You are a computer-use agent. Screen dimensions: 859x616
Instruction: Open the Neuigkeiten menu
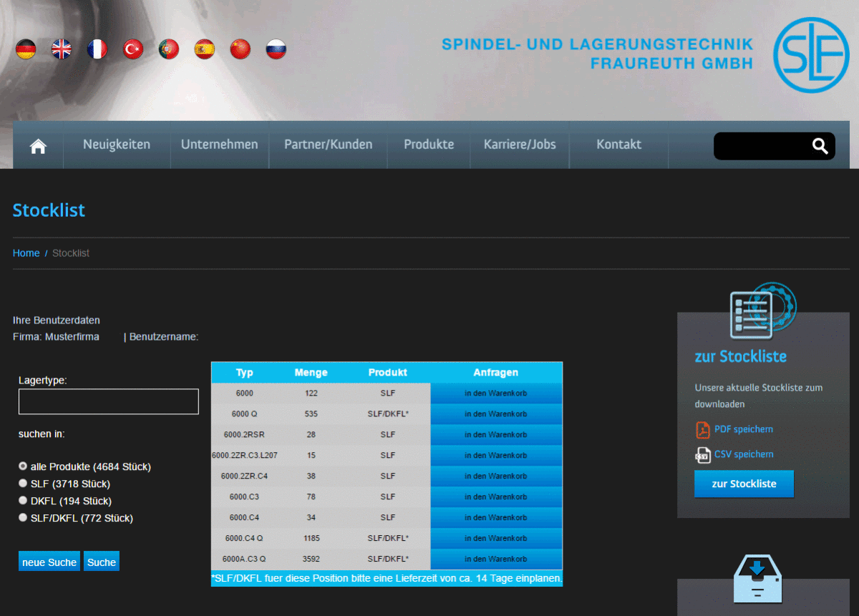117,145
